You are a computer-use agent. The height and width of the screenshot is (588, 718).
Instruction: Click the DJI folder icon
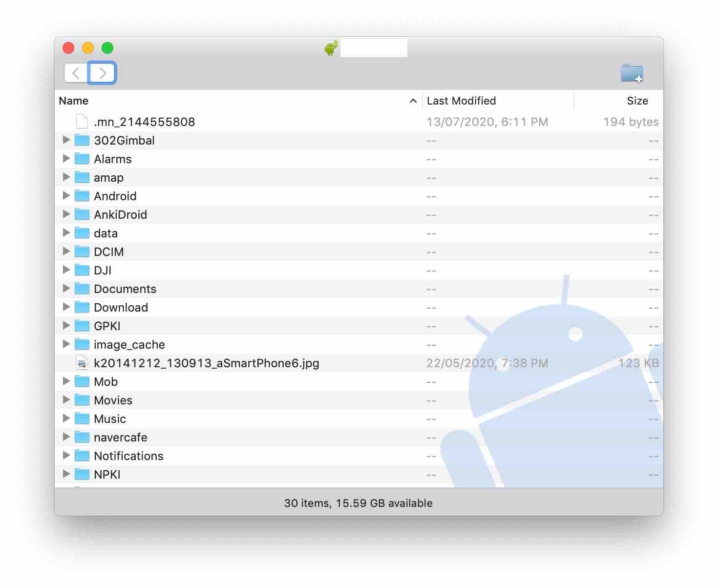pos(82,270)
